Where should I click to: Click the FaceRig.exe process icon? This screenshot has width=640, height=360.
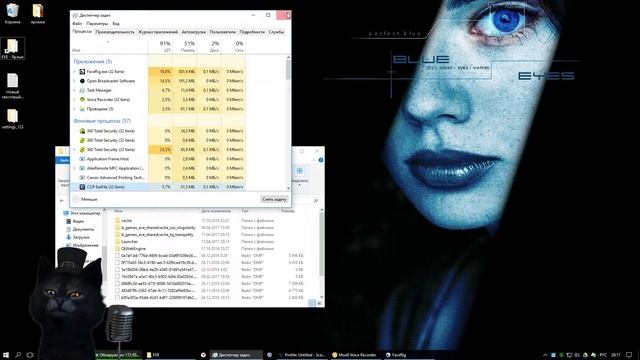pos(82,71)
